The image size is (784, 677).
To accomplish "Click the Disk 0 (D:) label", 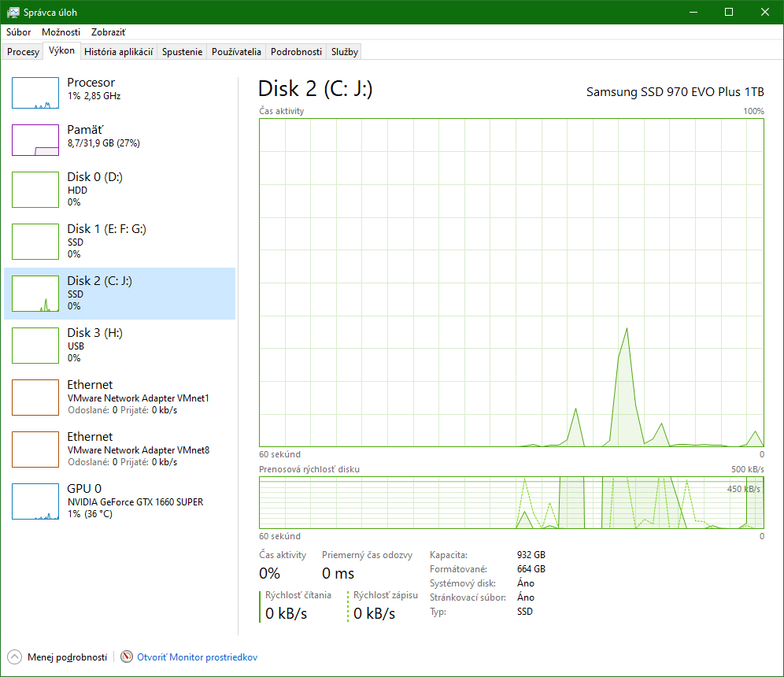I will point(95,177).
